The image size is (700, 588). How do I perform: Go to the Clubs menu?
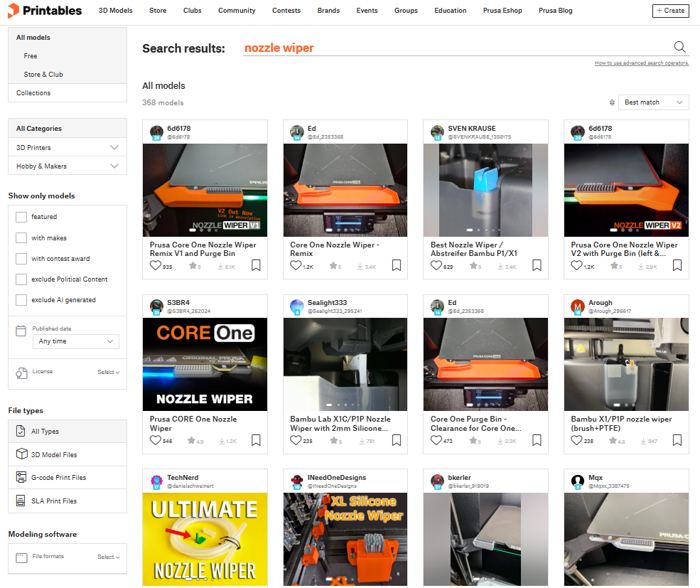193,10
